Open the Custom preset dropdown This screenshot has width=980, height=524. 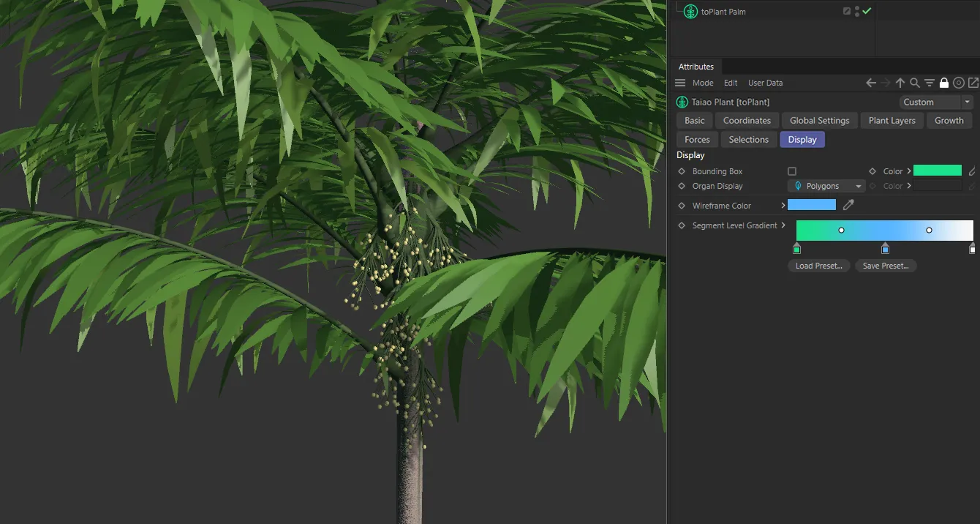coord(935,102)
